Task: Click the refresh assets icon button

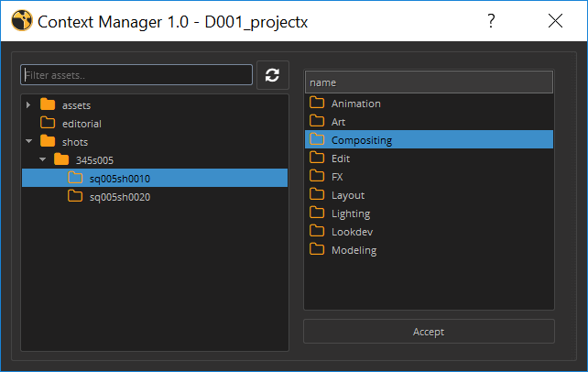Action: [x=272, y=75]
